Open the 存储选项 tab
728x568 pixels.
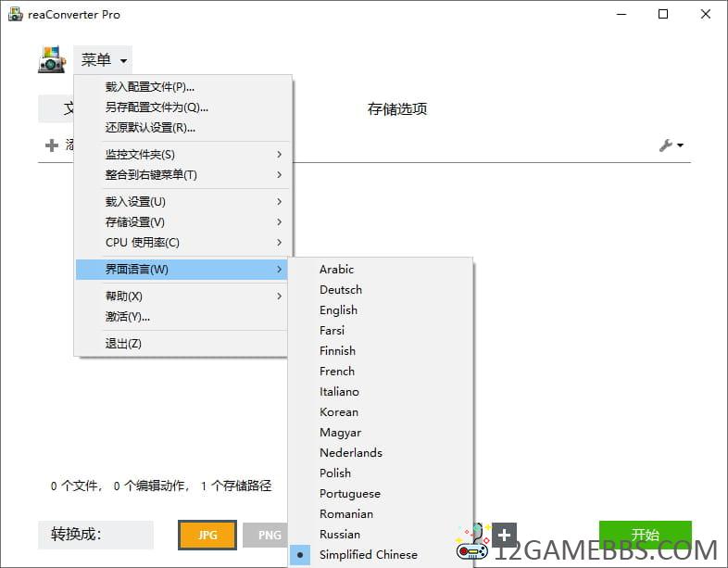(397, 108)
